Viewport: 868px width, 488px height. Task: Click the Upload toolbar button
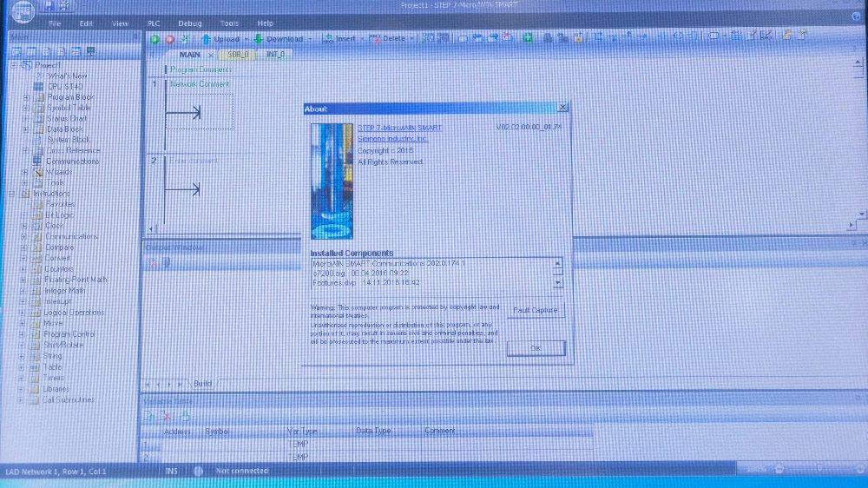click(x=220, y=39)
